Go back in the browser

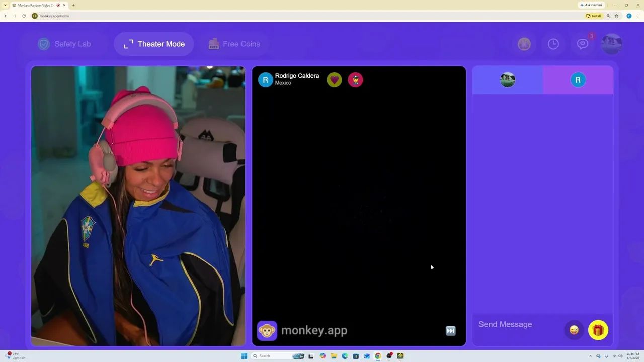[x=6, y=16]
